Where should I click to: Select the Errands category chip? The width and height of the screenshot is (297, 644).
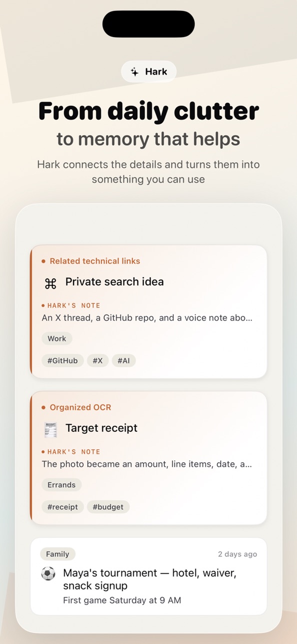[61, 485]
